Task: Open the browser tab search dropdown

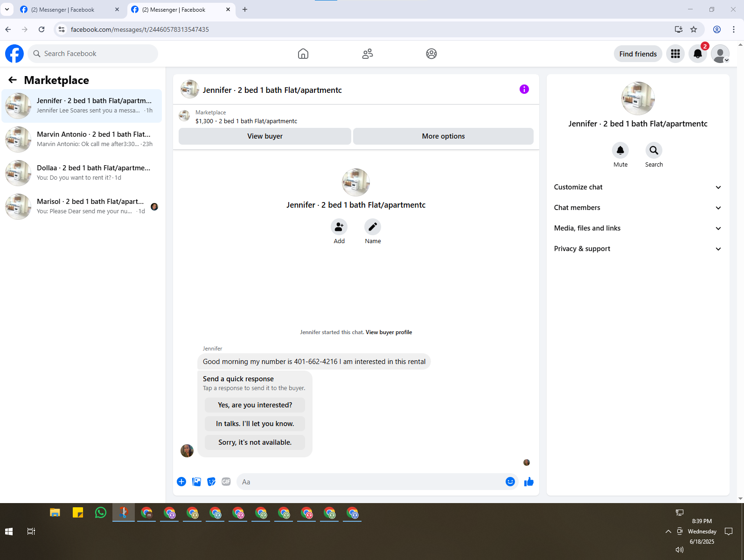Action: (x=7, y=9)
